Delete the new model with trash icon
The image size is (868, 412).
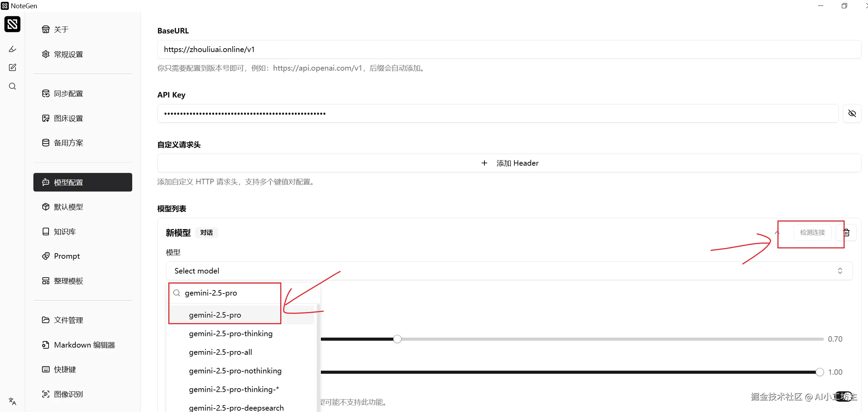[x=846, y=233]
